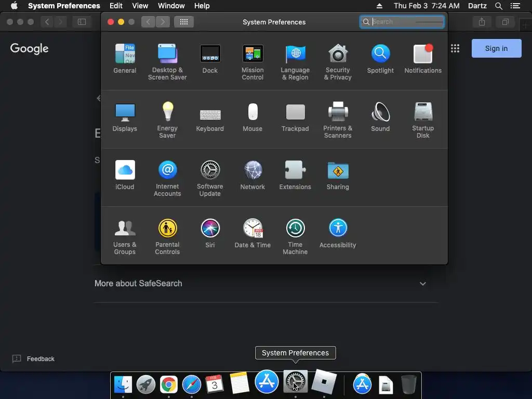Open Siri preferences
Viewport: 532px width, 399px height.
[x=210, y=233]
